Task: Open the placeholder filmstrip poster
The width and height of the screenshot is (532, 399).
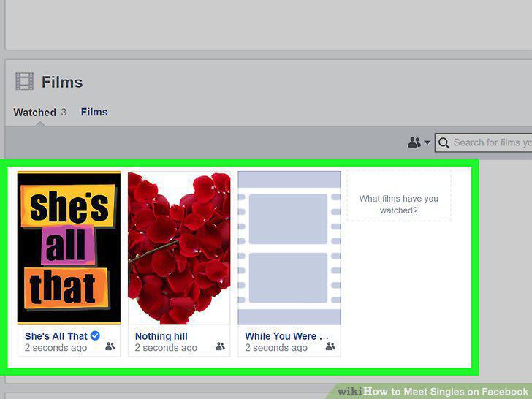Action: pyautogui.click(x=289, y=248)
